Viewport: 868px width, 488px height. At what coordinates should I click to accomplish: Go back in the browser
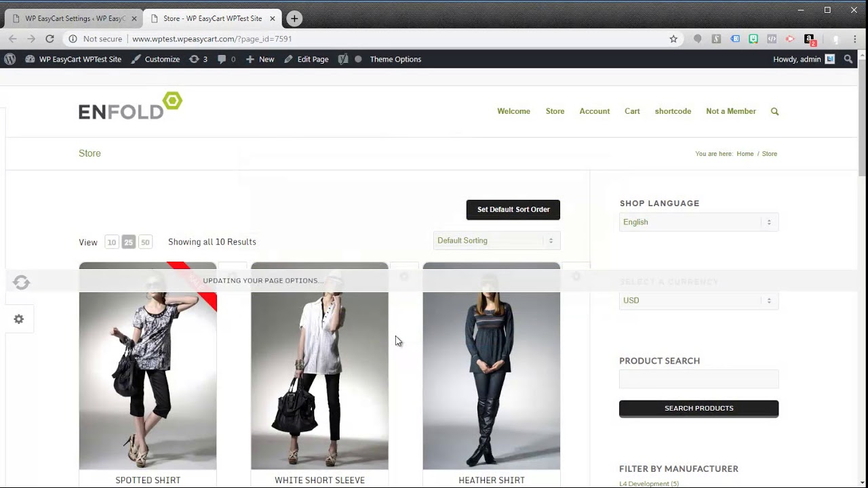pos(12,39)
